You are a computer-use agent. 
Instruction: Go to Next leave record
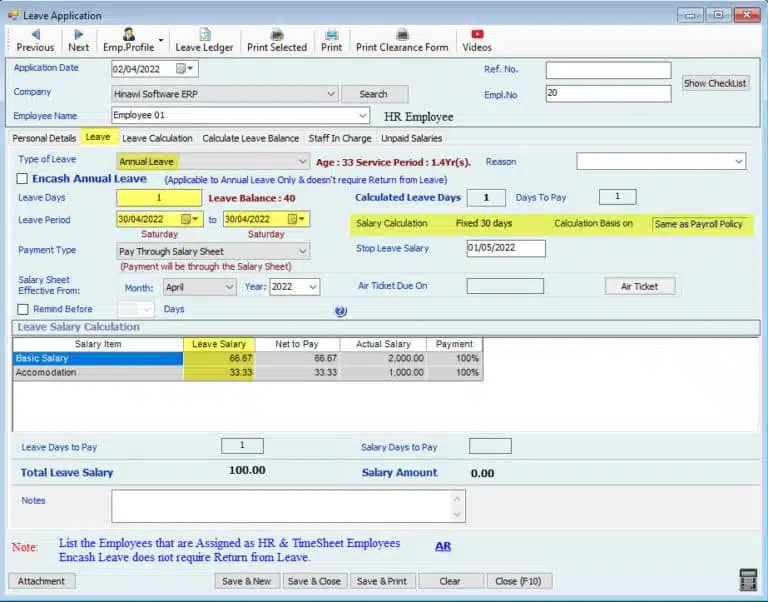pos(79,40)
